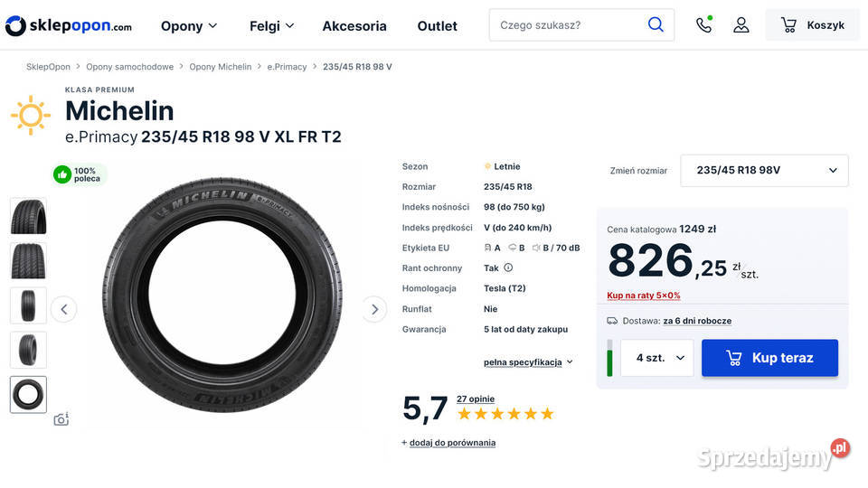Click the 5,7 rating score
This screenshot has width=868, height=488.
pos(425,408)
